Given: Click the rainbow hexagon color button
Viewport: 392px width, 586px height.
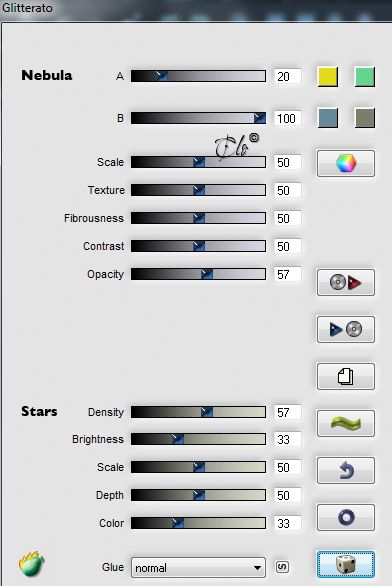Looking at the screenshot, I should 346,163.
